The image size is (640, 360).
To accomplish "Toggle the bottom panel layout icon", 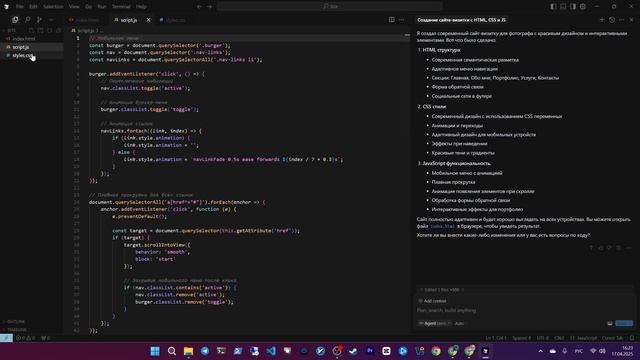I will (563, 7).
